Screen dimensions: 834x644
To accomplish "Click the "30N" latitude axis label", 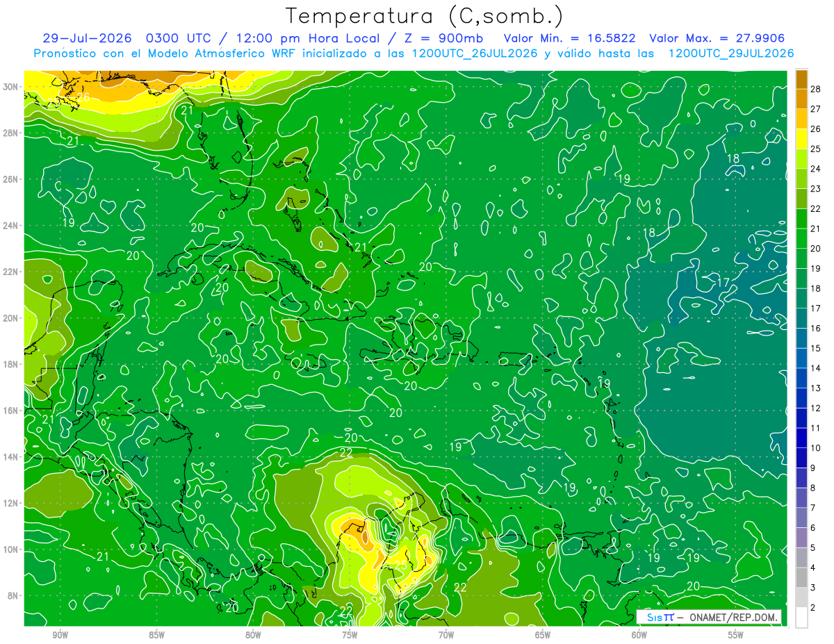I will 12,87.
